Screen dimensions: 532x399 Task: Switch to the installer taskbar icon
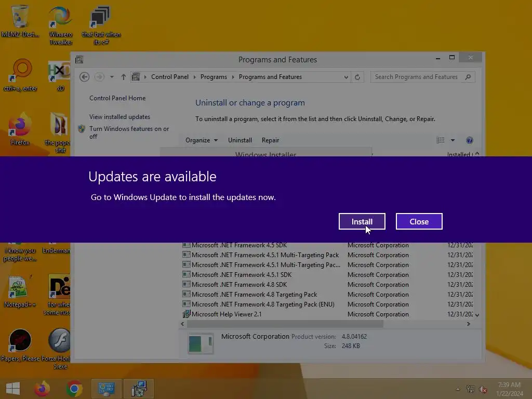tap(139, 389)
